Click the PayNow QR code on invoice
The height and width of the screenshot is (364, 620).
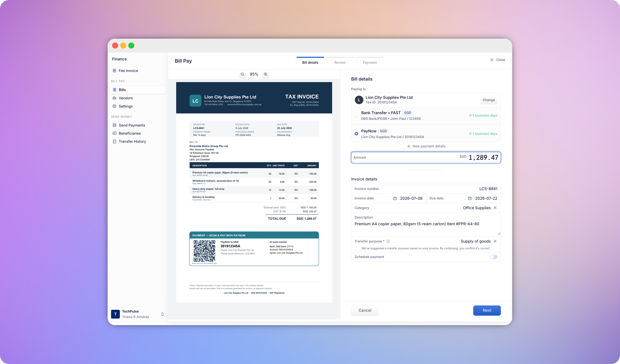pyautogui.click(x=204, y=251)
